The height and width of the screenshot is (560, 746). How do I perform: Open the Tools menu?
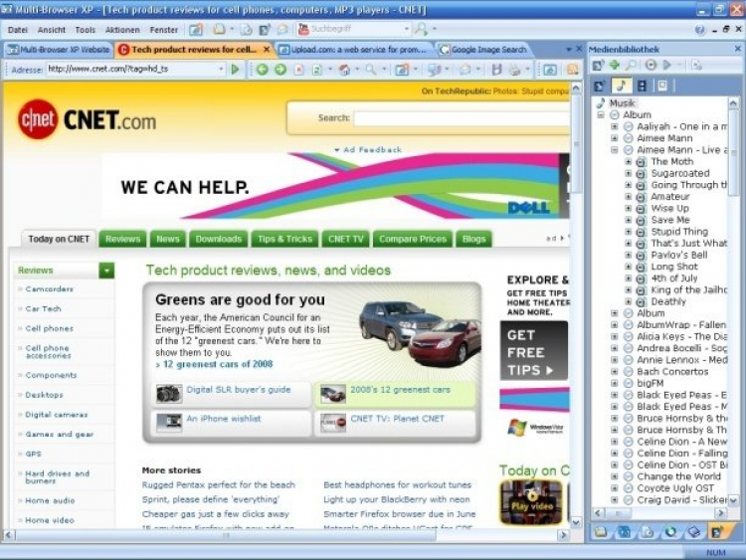pyautogui.click(x=86, y=30)
